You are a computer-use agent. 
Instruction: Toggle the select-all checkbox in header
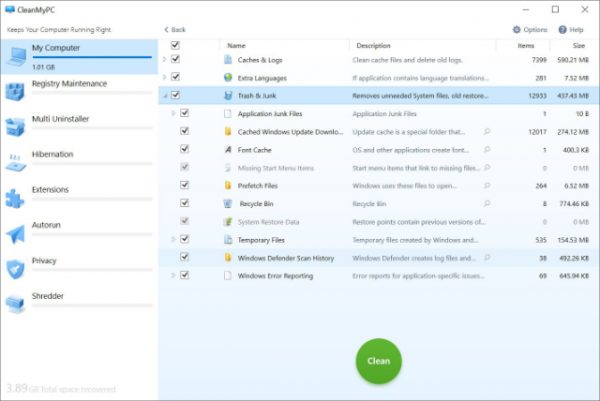tap(175, 45)
